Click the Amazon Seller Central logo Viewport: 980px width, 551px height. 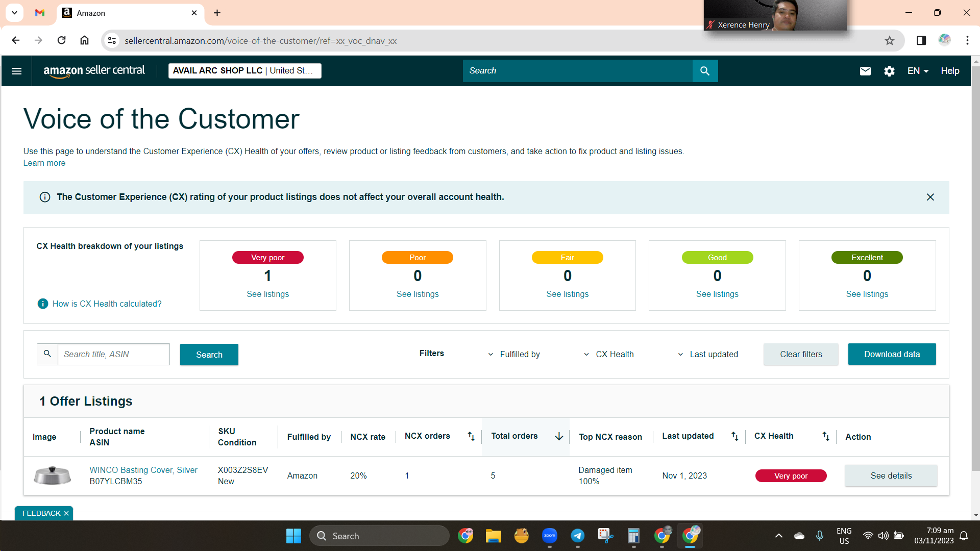pos(94,71)
